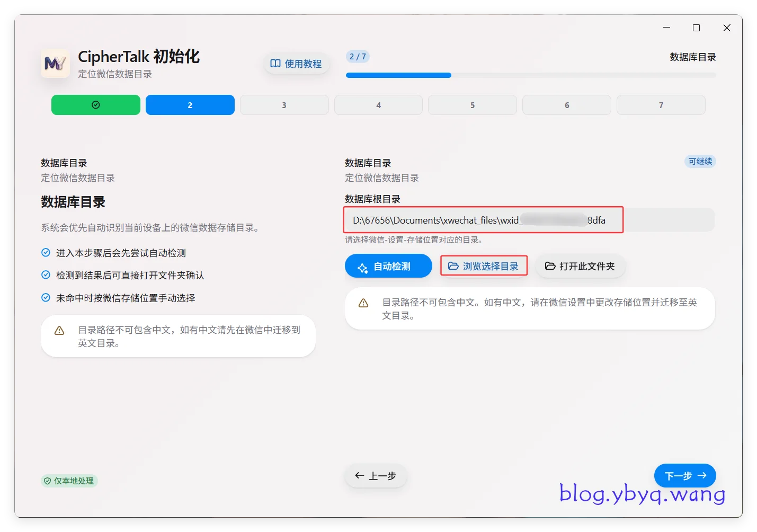Click the CipherTalk app logo icon
Screen dimensions: 757x532
pyautogui.click(x=55, y=64)
